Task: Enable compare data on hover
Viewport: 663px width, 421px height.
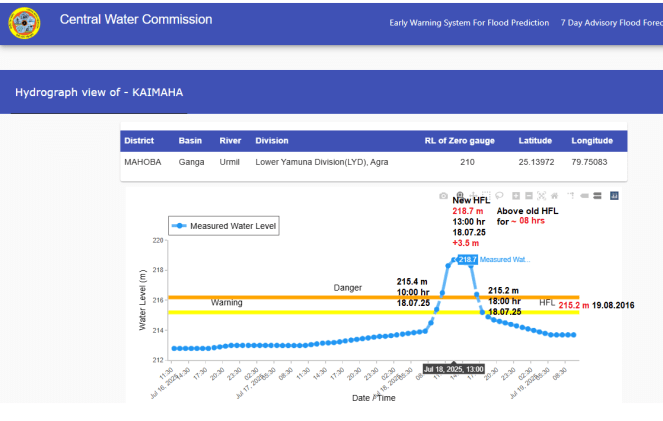Action: (x=596, y=196)
